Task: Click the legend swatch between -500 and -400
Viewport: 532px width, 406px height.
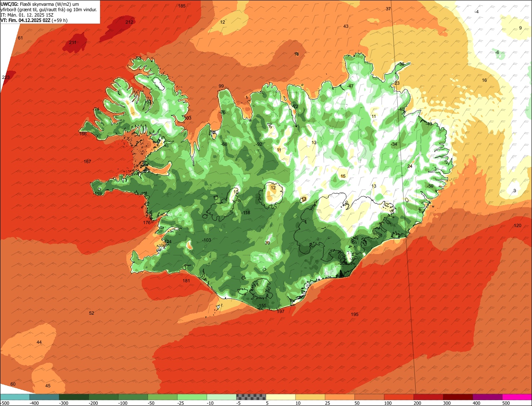Action: point(15,397)
